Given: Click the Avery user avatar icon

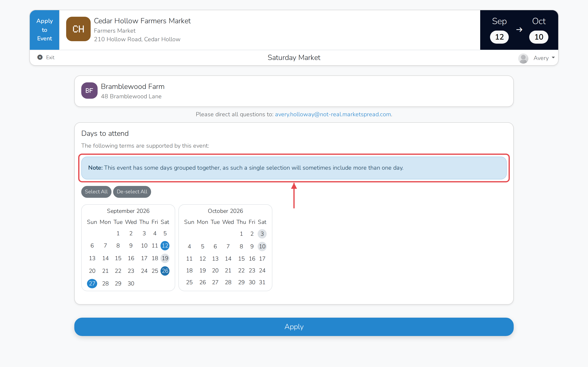Looking at the screenshot, I should coord(523,58).
